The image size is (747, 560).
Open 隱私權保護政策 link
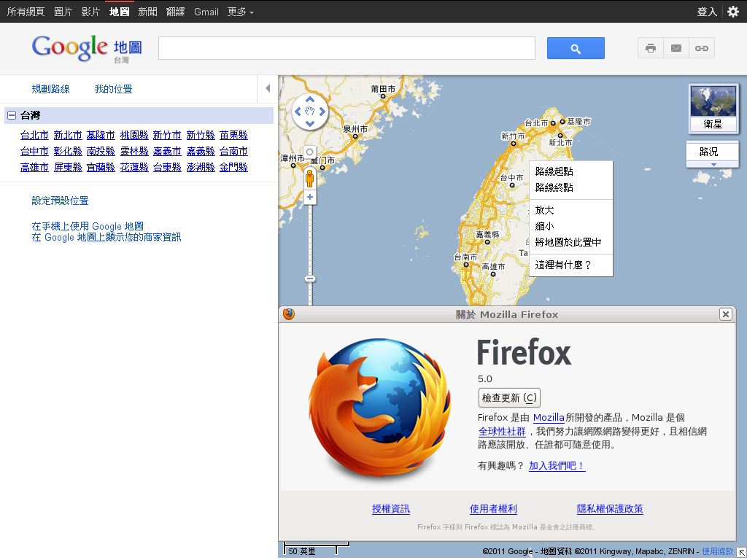pyautogui.click(x=610, y=509)
